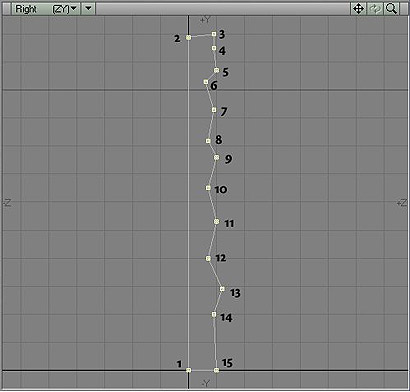The image size is (410, 392).
Task: Select the point labeled 4
Action: click(214, 48)
